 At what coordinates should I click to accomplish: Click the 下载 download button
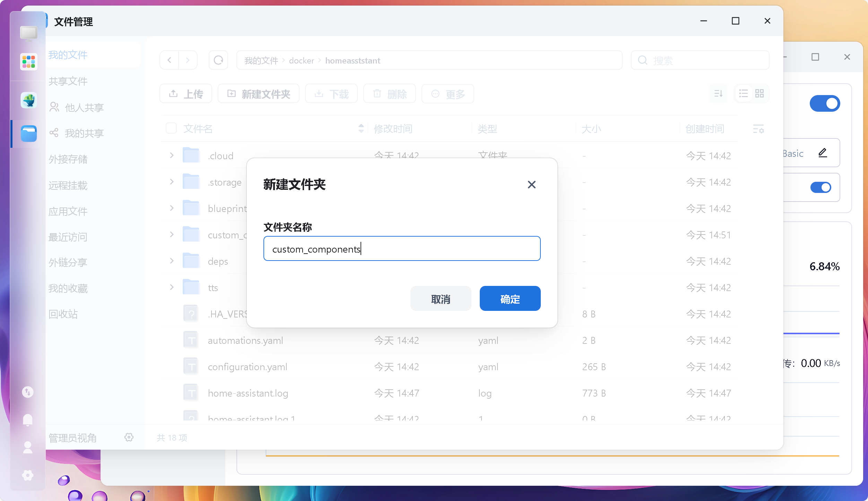pos(331,94)
